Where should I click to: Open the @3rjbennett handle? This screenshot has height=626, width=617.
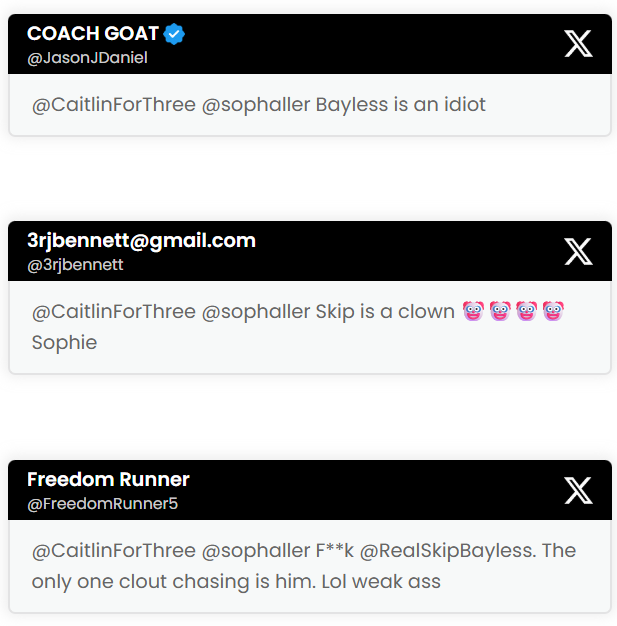tap(75, 265)
